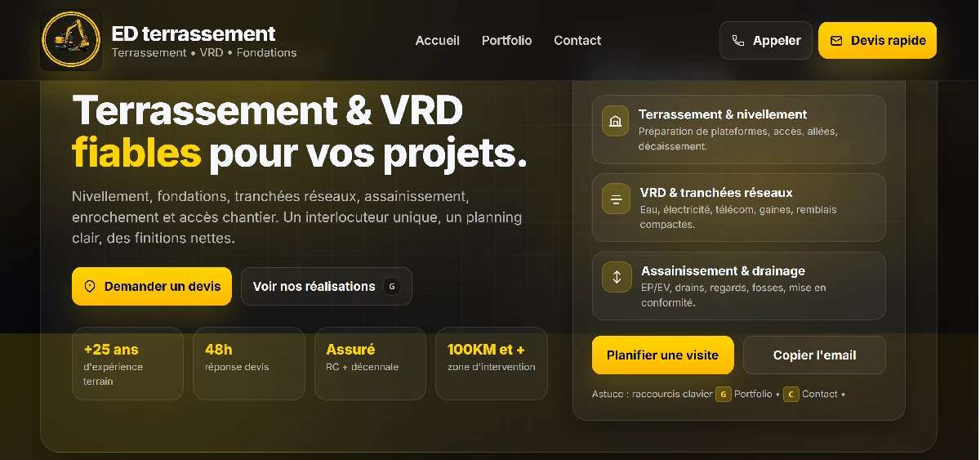Click the ED terrassement site title
980x460 pixels.
[194, 33]
